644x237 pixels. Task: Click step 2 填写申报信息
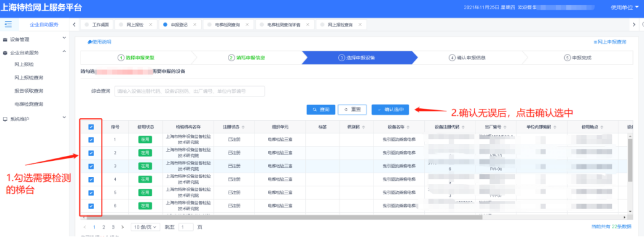click(x=246, y=58)
